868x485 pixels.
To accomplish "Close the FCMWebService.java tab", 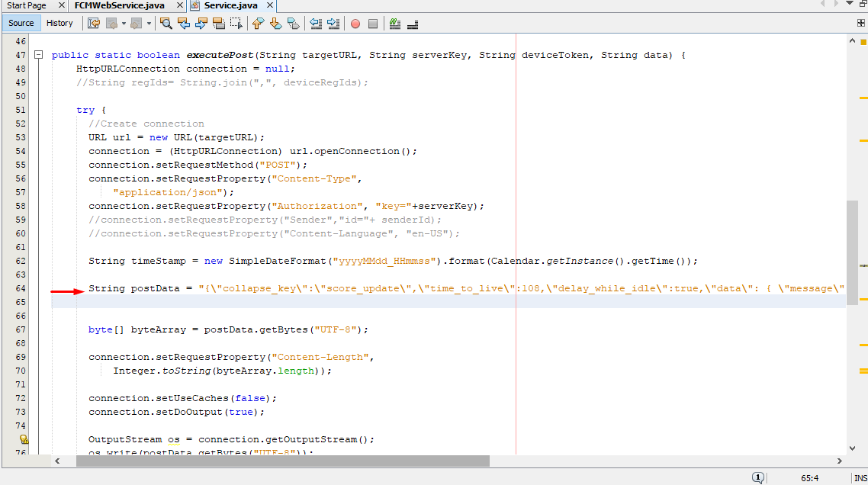I will pos(180,5).
